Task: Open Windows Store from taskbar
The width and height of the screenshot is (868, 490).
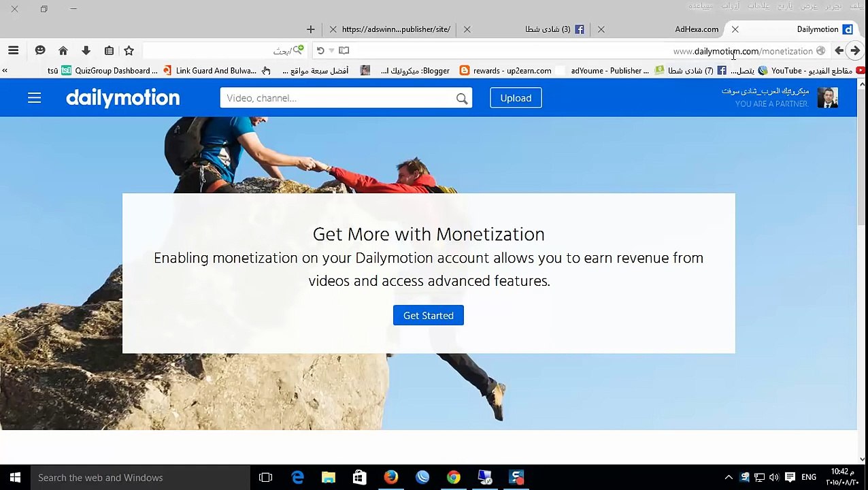Action: coord(360,478)
